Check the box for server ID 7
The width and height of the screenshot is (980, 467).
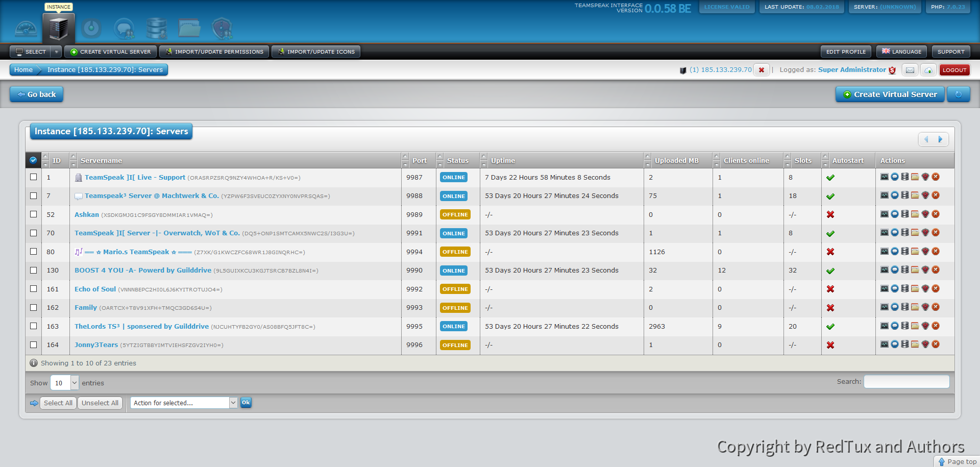point(33,195)
